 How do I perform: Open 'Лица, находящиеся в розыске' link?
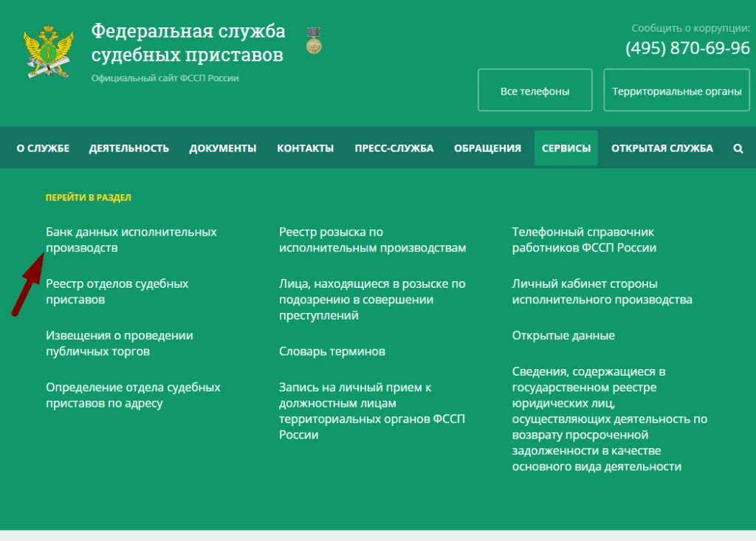coord(372,299)
